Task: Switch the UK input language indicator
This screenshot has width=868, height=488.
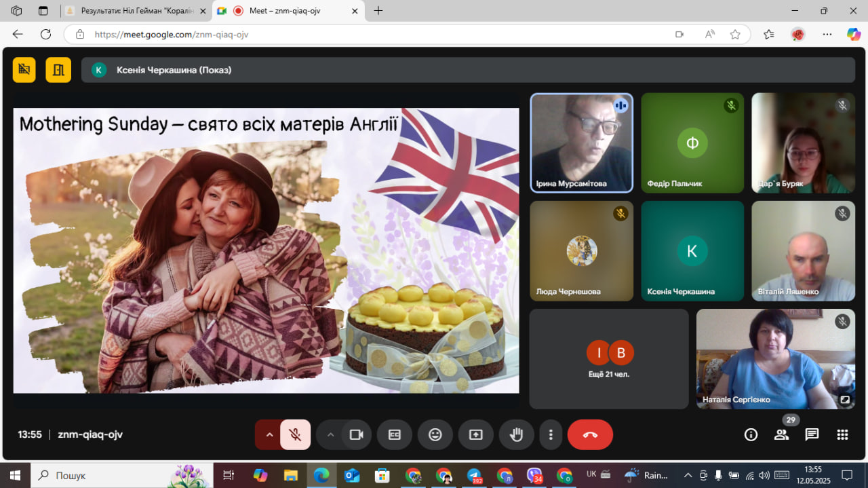Action: coord(591,474)
